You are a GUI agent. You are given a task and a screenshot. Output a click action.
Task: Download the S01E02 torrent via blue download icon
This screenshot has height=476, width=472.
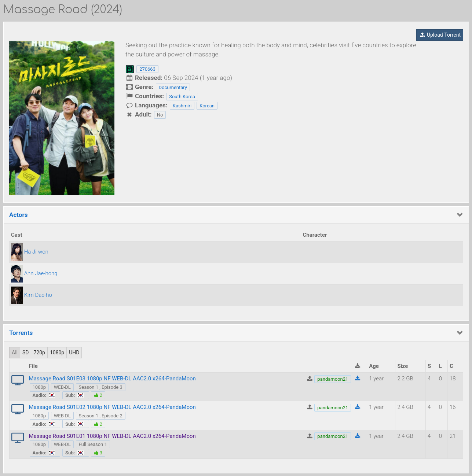[x=358, y=407]
